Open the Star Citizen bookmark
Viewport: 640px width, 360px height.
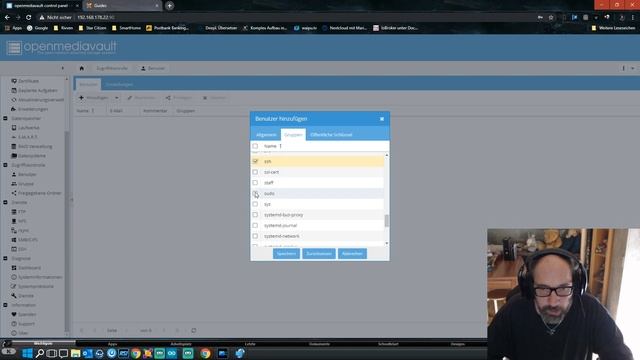[92, 28]
